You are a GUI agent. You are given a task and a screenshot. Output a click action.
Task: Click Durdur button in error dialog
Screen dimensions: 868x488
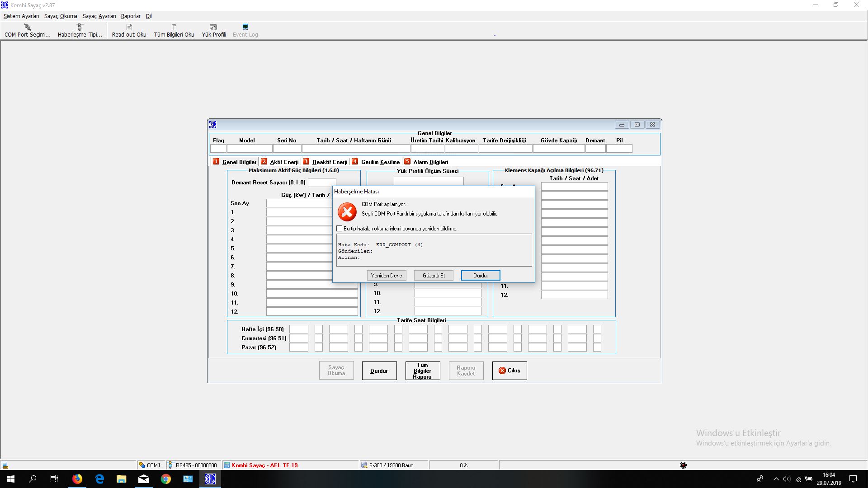click(481, 276)
